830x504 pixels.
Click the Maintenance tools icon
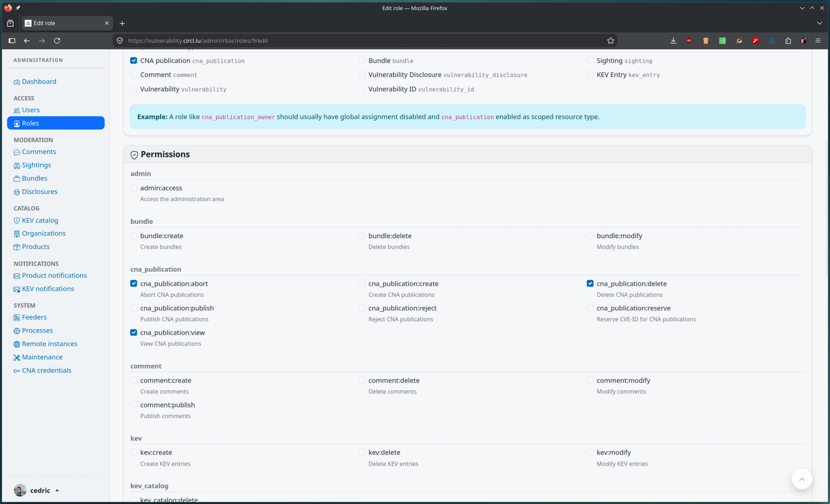point(17,358)
